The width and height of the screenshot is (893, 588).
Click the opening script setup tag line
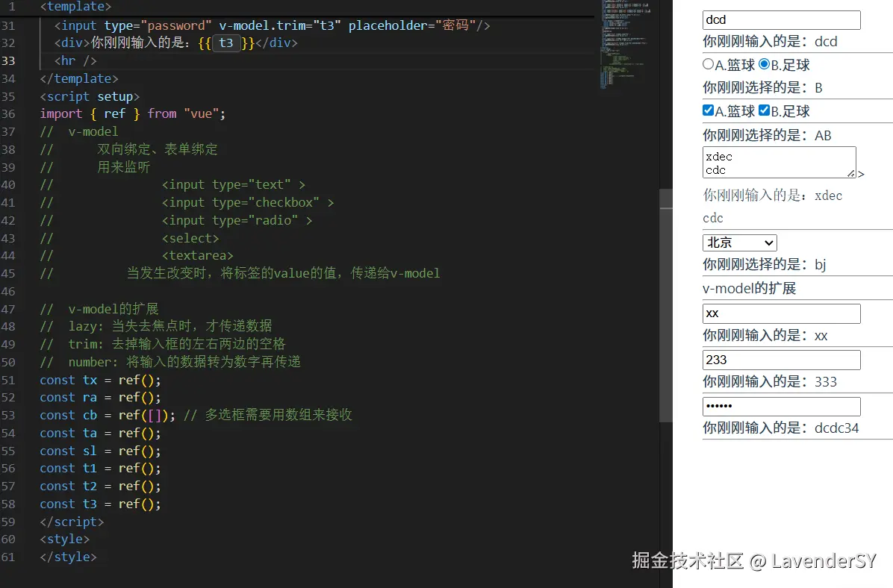click(x=89, y=96)
